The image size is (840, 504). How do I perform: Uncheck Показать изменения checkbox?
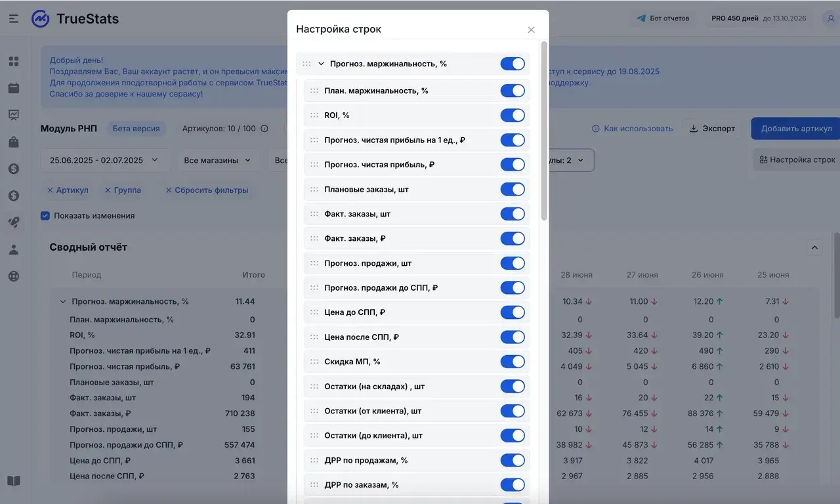click(45, 215)
